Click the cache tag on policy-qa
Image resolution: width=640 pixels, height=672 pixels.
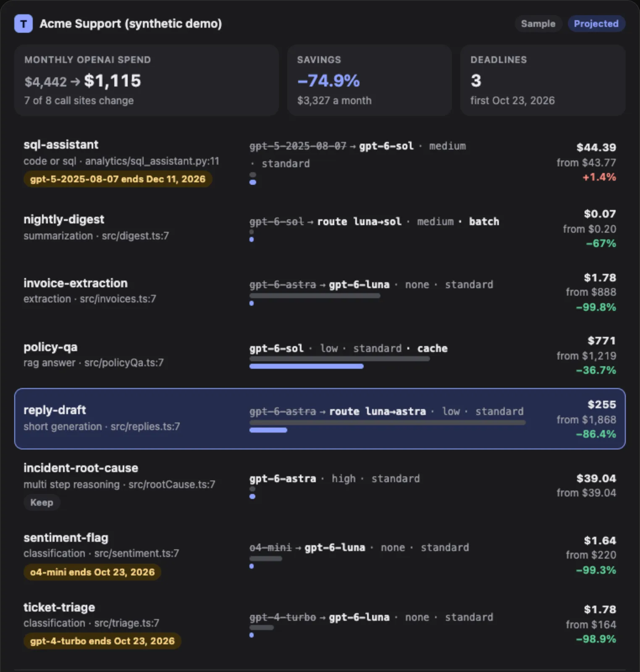[433, 349]
